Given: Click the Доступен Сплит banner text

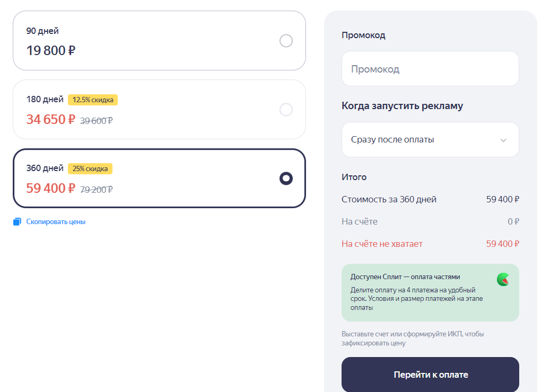Looking at the screenshot, I should tap(405, 277).
